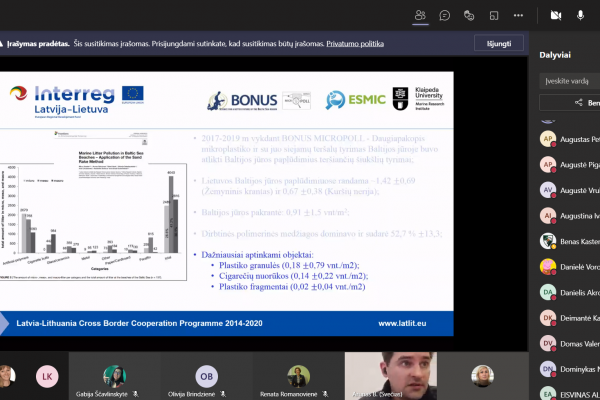Click the Klaipeda University logo
The width and height of the screenshot is (600, 400).
click(x=418, y=98)
